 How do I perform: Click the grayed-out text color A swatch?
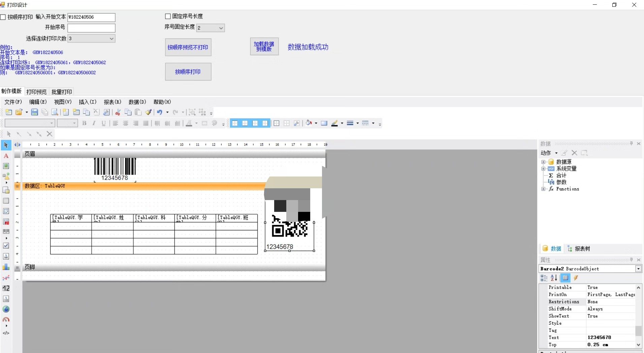point(189,123)
